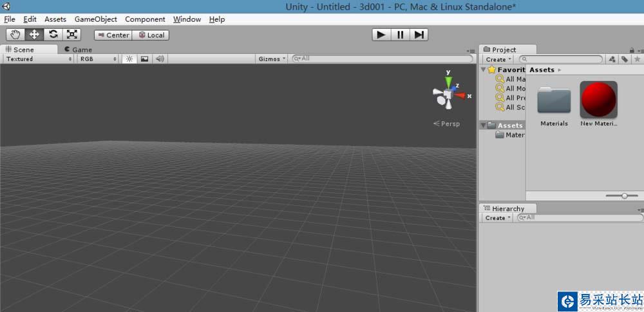Viewport: 644px width, 312px height.
Task: Open the Help menu
Action: (217, 19)
